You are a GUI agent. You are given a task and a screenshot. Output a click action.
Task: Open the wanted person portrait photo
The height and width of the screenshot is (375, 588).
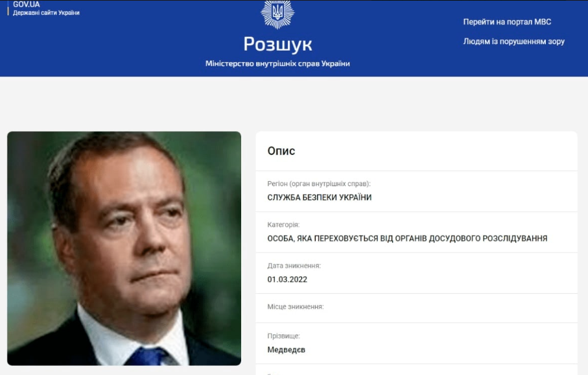(x=124, y=248)
